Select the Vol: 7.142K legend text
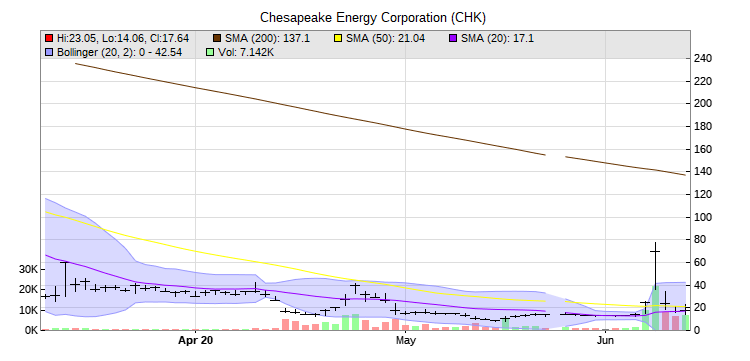This screenshot has height=361, width=750. click(x=246, y=52)
